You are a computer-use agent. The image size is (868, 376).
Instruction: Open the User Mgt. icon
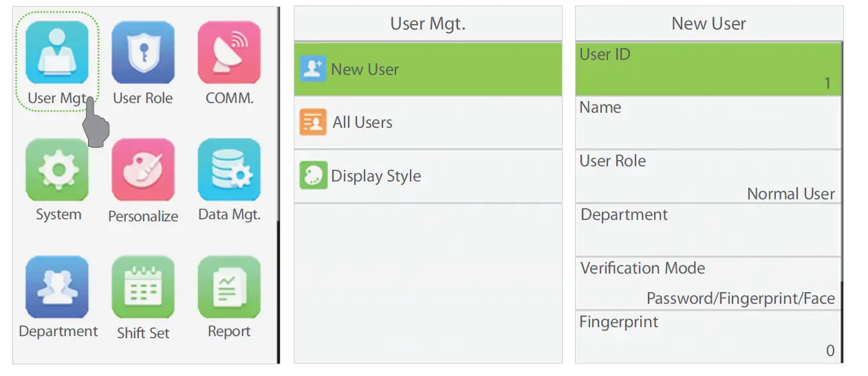coord(57,52)
